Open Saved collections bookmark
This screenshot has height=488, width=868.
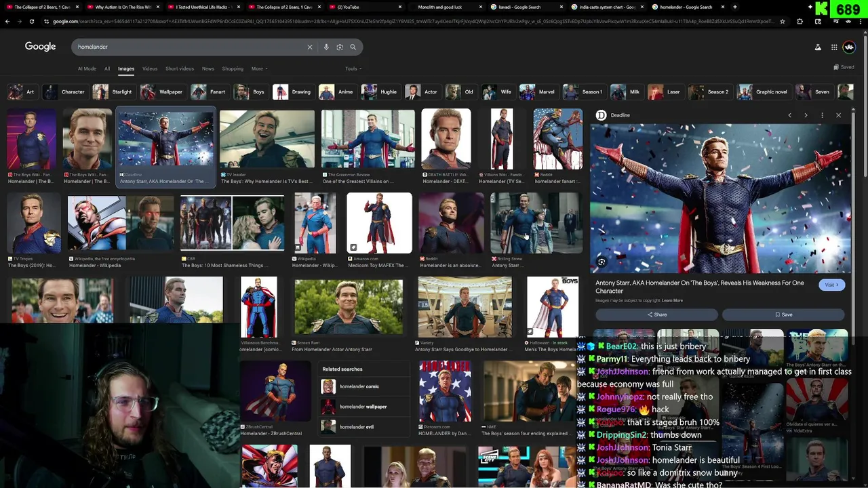pos(845,67)
